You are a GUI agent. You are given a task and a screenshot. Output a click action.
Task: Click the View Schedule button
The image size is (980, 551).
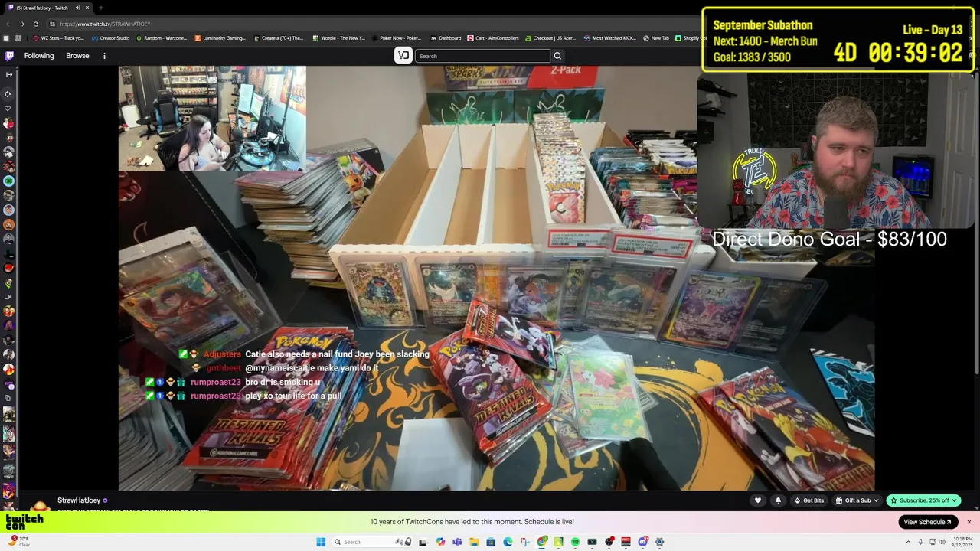pos(928,522)
